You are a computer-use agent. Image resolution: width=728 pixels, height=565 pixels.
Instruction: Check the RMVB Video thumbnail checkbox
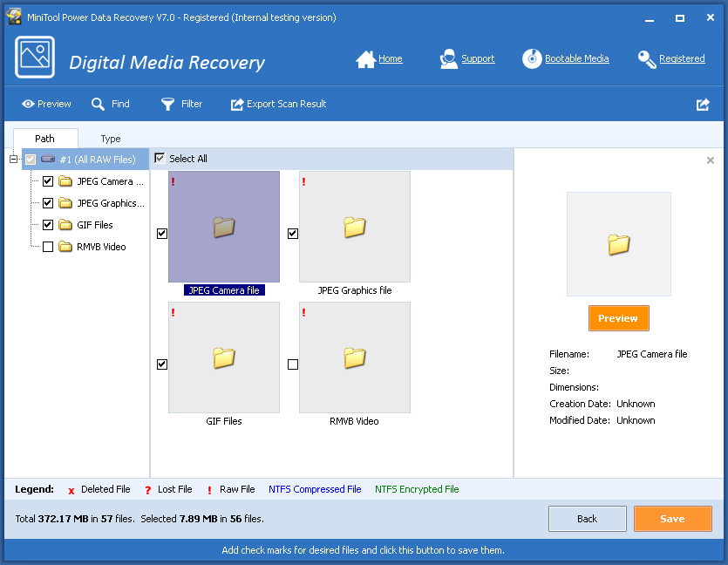tap(293, 364)
